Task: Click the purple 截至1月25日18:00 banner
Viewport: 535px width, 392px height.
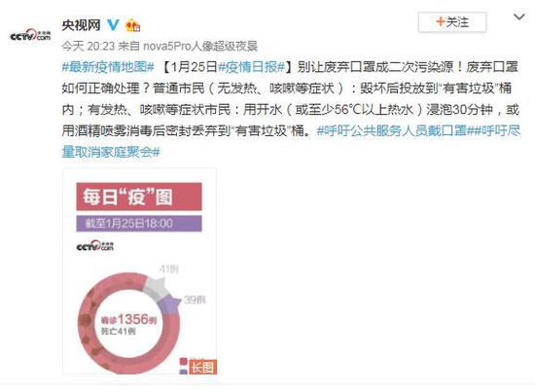Action: 139,224
